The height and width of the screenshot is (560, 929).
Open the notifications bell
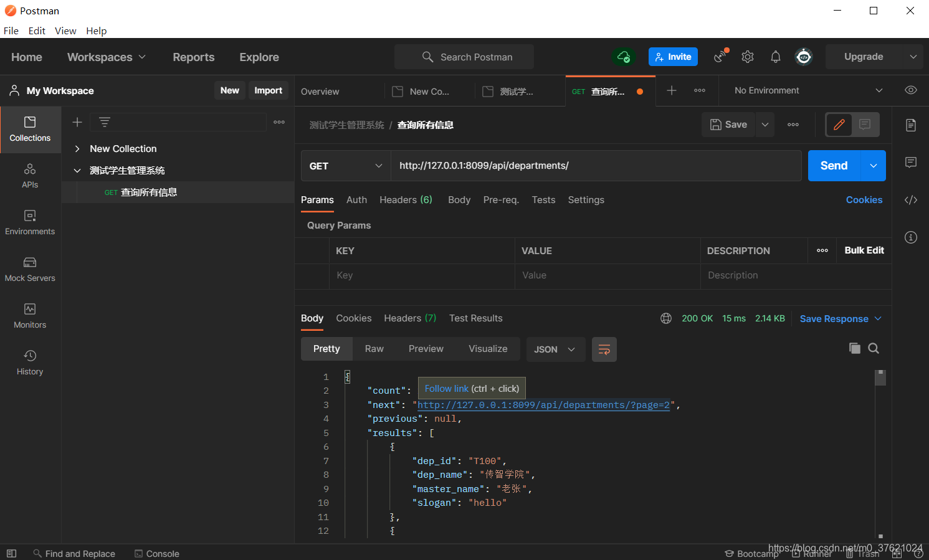[x=776, y=57]
